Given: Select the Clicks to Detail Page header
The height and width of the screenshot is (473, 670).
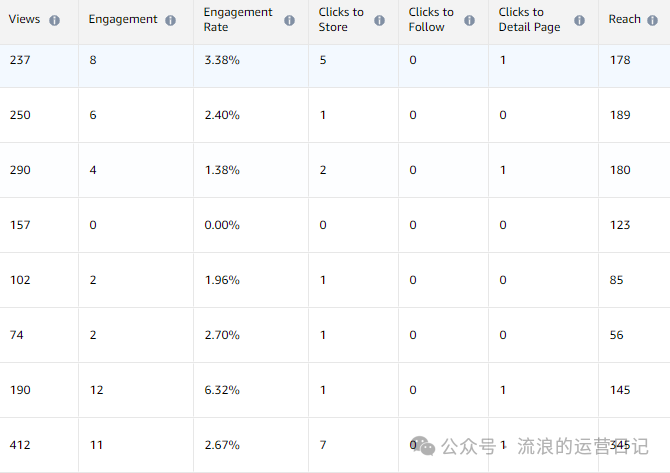Looking at the screenshot, I should (529, 20).
